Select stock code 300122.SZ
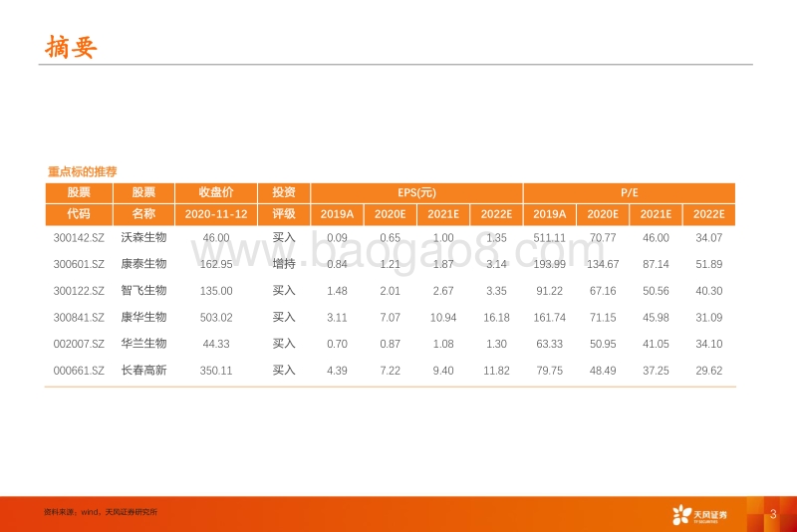The width and height of the screenshot is (797, 532). (79, 291)
